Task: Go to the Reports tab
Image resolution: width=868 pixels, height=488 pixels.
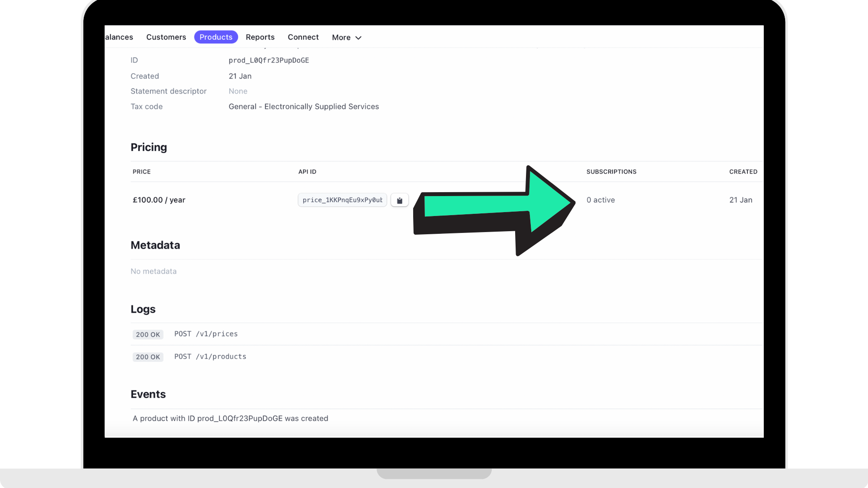Action: [x=260, y=37]
